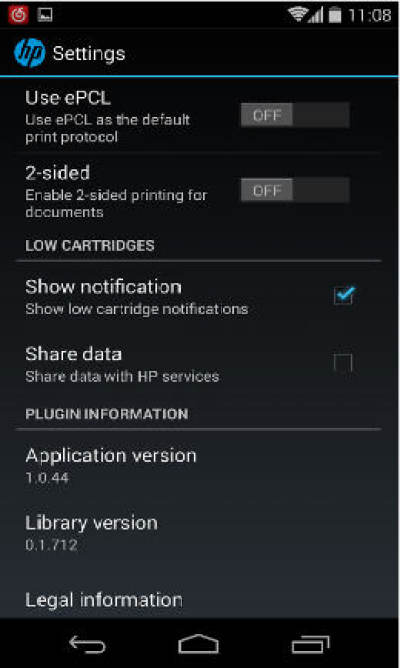Toggle the 2-sided printing switch
The width and height of the screenshot is (400, 668).
295,190
